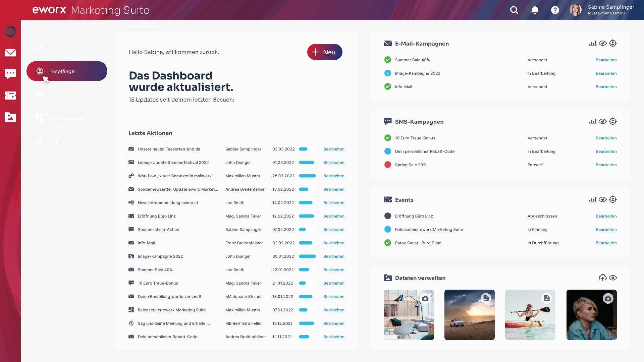Select Formulare menu item
The height and width of the screenshot is (362, 644).
pos(62,95)
